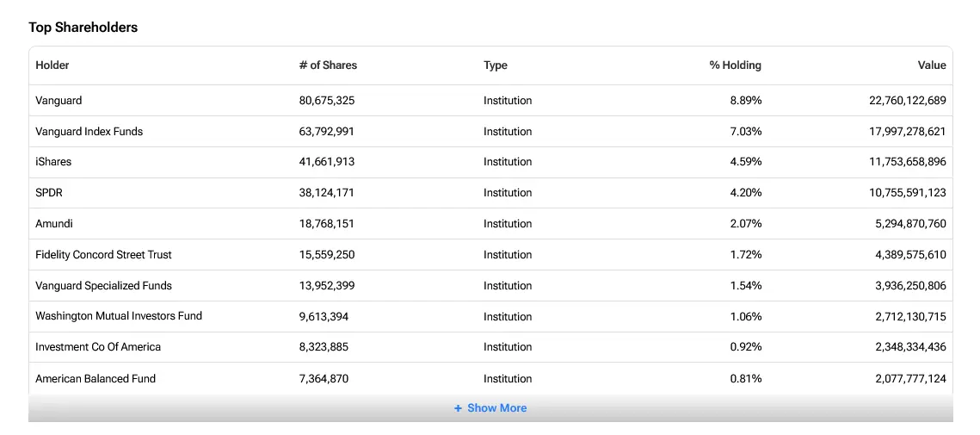Click the Show More button

(490, 408)
